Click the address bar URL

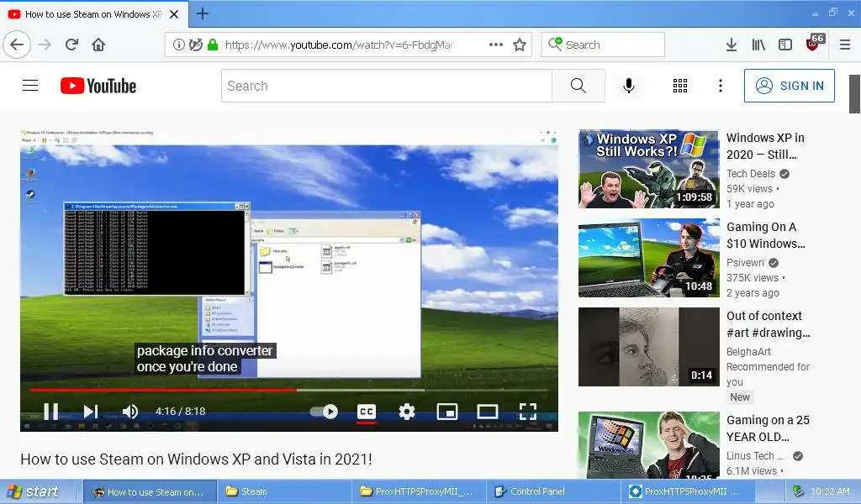pyautogui.click(x=340, y=45)
